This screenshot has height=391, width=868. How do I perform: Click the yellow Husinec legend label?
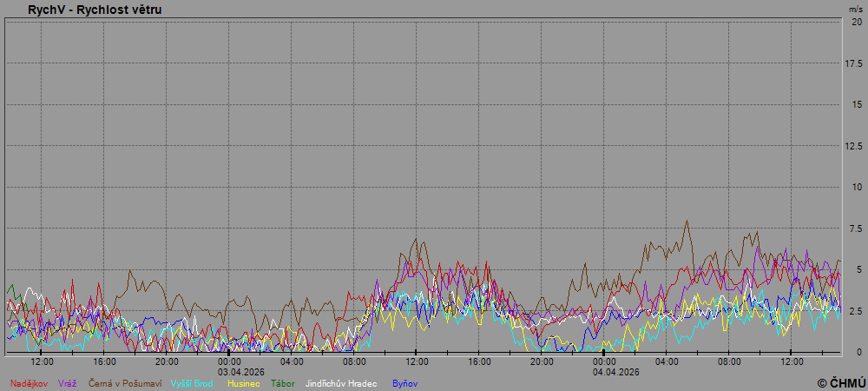(243, 383)
